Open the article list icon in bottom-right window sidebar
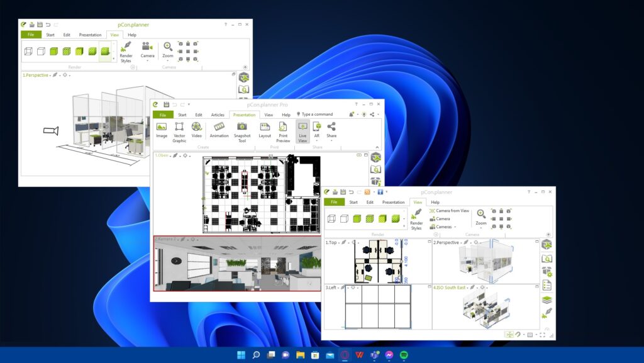 tap(547, 286)
